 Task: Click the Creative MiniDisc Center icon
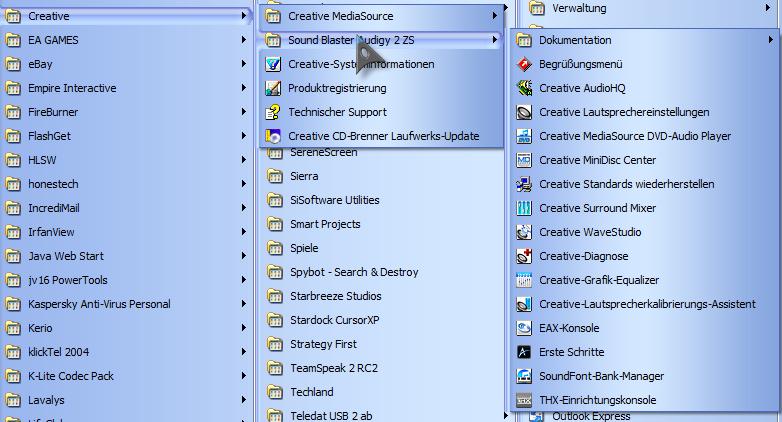pyautogui.click(x=524, y=160)
